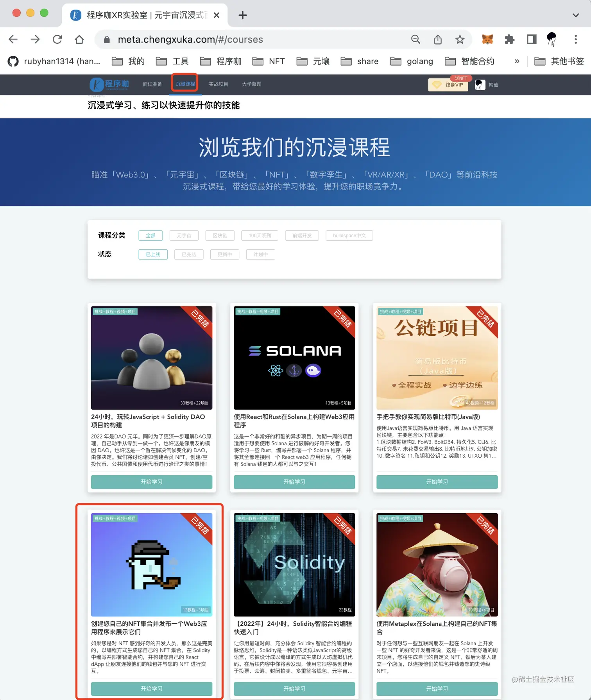
Task: Filter courses by buildspace中文 category
Action: click(x=349, y=236)
